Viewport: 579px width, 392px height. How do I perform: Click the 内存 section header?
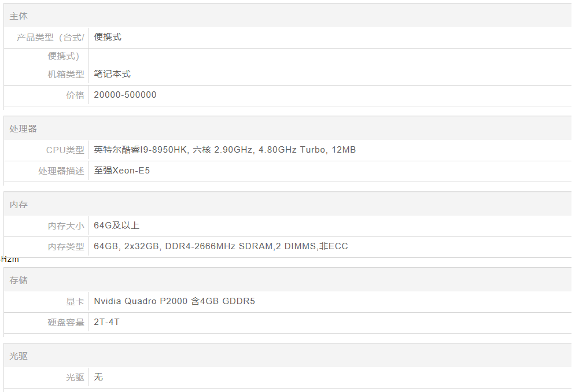pos(19,205)
